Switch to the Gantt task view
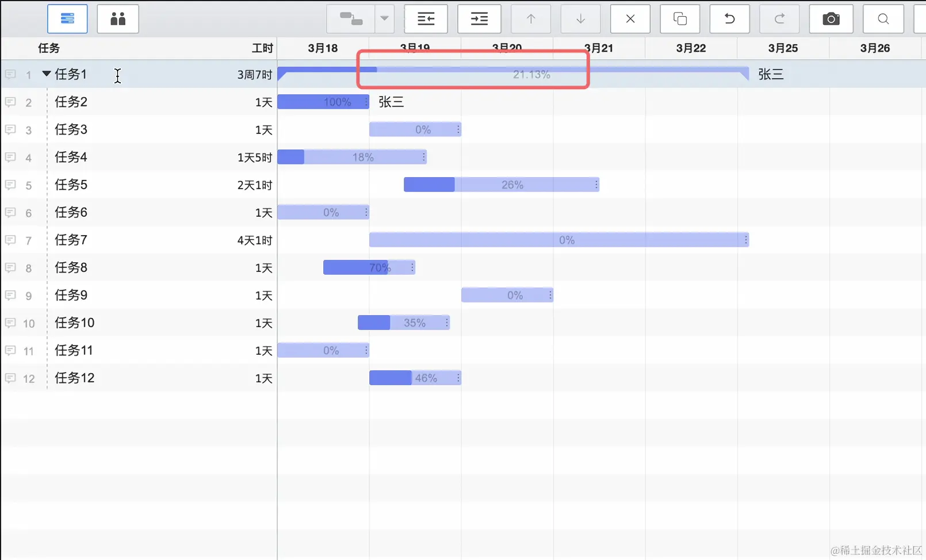 [x=67, y=19]
